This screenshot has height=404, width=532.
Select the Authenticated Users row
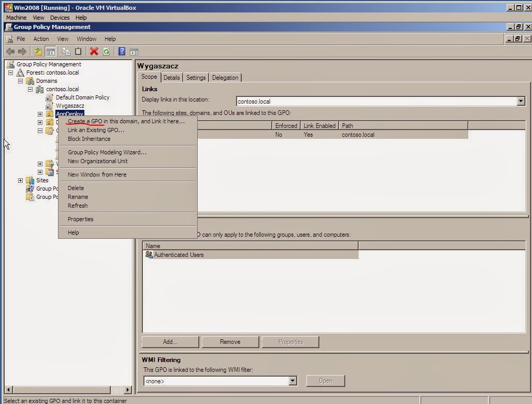250,255
